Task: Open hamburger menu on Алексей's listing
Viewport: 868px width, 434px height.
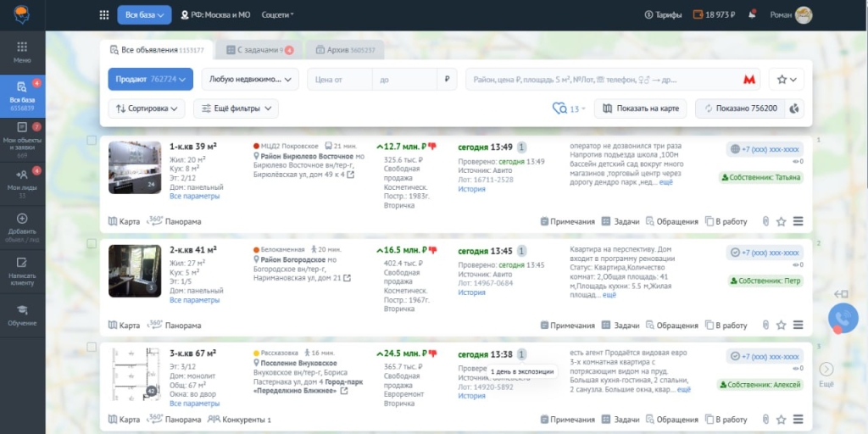Action: click(x=798, y=420)
